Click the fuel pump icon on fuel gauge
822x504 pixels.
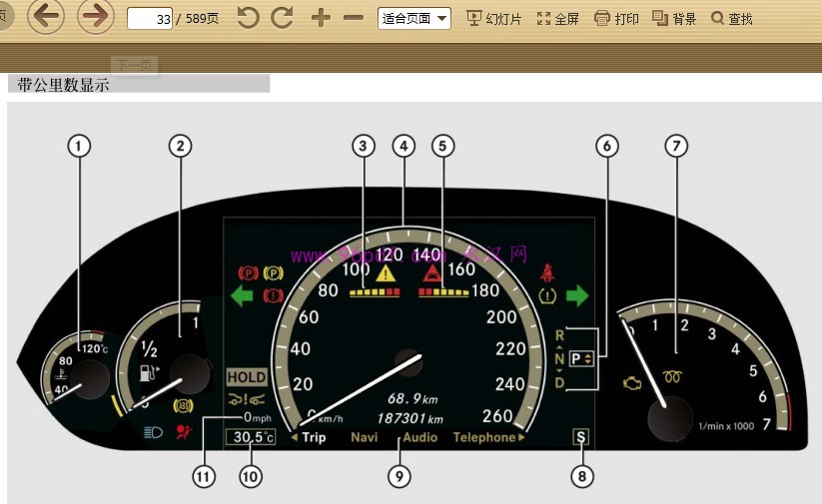(149, 372)
